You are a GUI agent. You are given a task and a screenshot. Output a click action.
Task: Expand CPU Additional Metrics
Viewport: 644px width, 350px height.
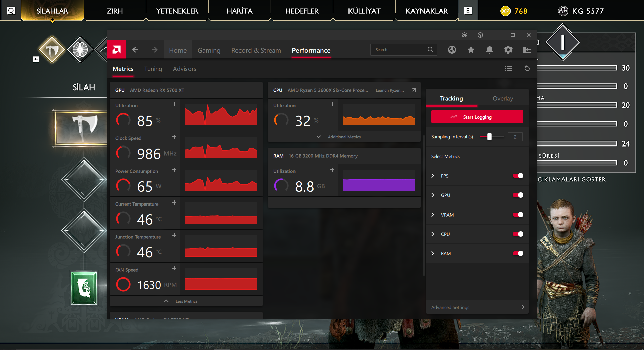click(x=344, y=137)
